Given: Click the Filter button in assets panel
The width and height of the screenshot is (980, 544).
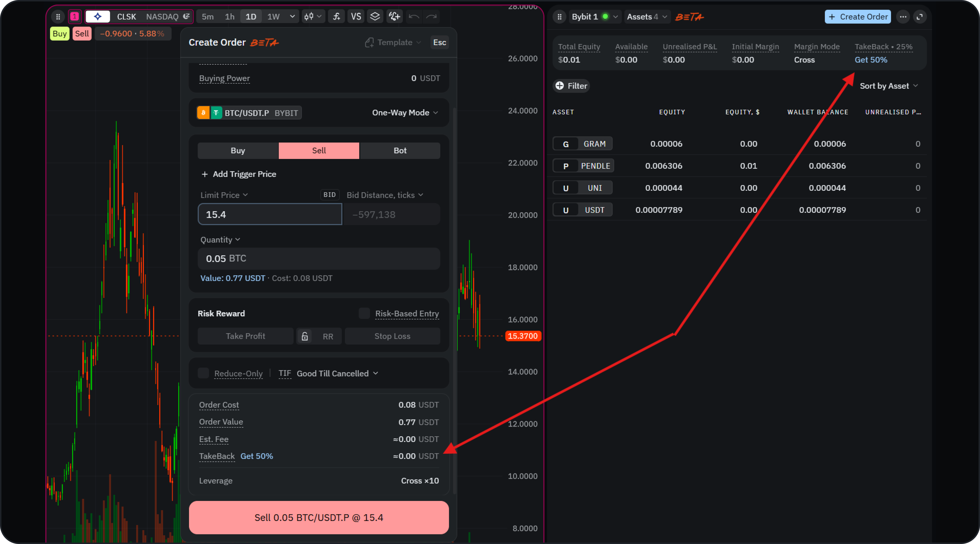Looking at the screenshot, I should pyautogui.click(x=571, y=86).
